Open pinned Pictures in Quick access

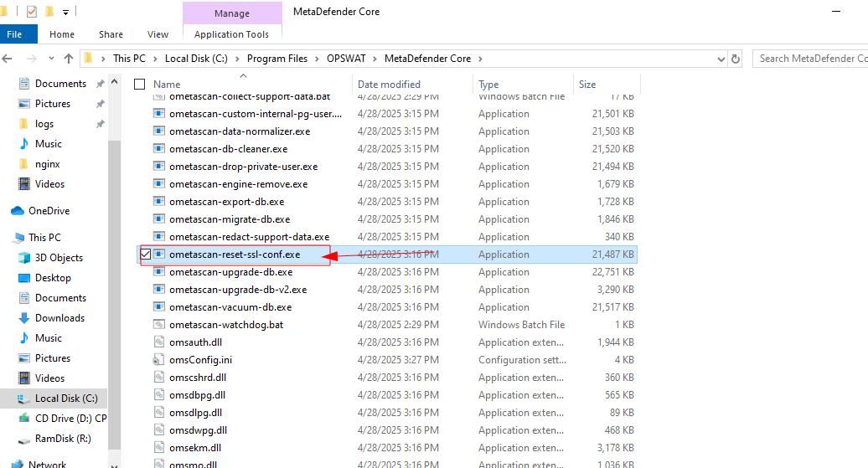coord(53,104)
